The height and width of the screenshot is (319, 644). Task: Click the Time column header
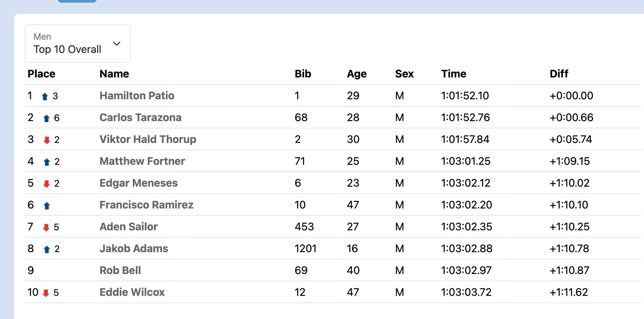point(454,74)
